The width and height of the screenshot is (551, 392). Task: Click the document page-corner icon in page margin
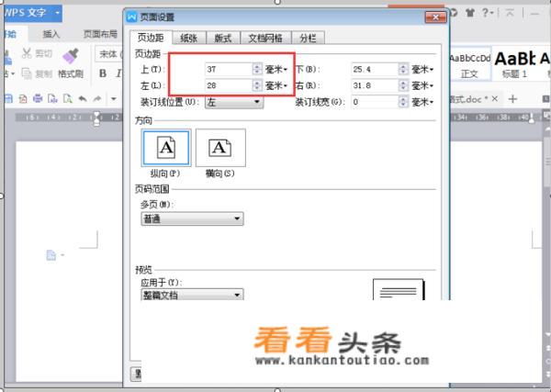[51, 255]
